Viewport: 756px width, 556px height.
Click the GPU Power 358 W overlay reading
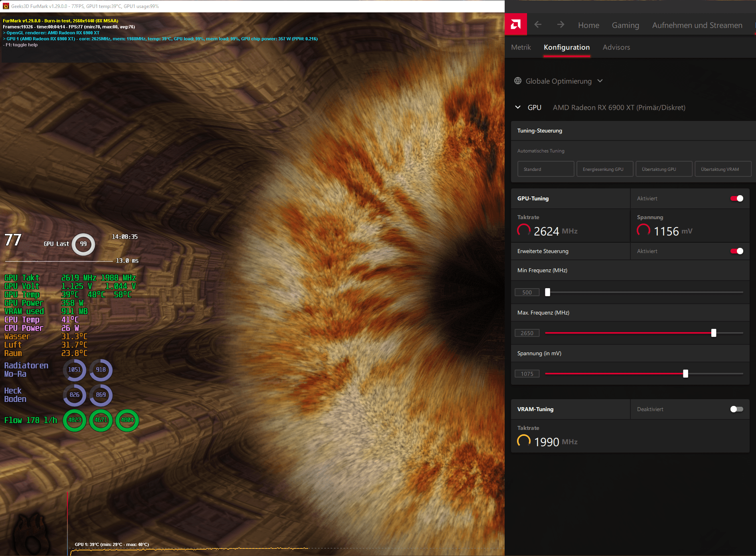tap(72, 303)
